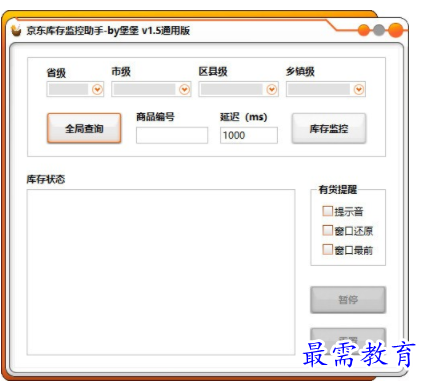Close window with large orange circle button
This screenshot has width=424, height=386.
click(396, 30)
